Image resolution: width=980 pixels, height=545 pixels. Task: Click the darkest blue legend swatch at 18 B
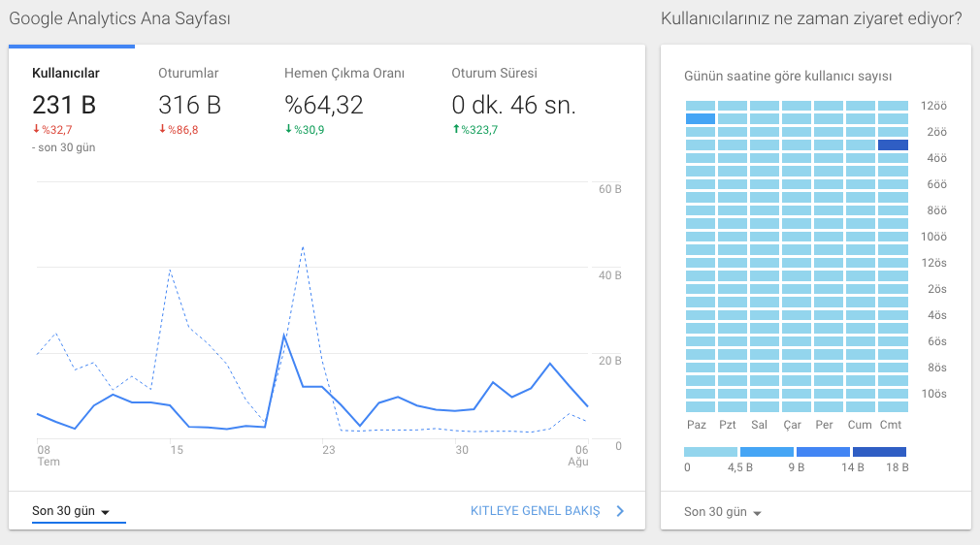(x=879, y=451)
